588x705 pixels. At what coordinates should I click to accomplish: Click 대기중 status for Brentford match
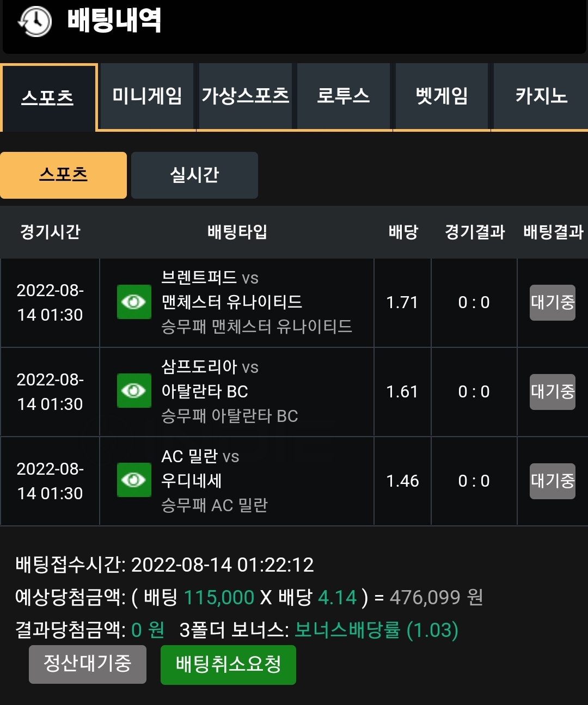553,302
